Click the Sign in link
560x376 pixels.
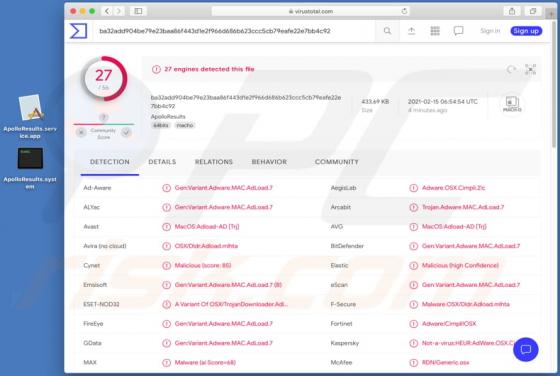490,31
